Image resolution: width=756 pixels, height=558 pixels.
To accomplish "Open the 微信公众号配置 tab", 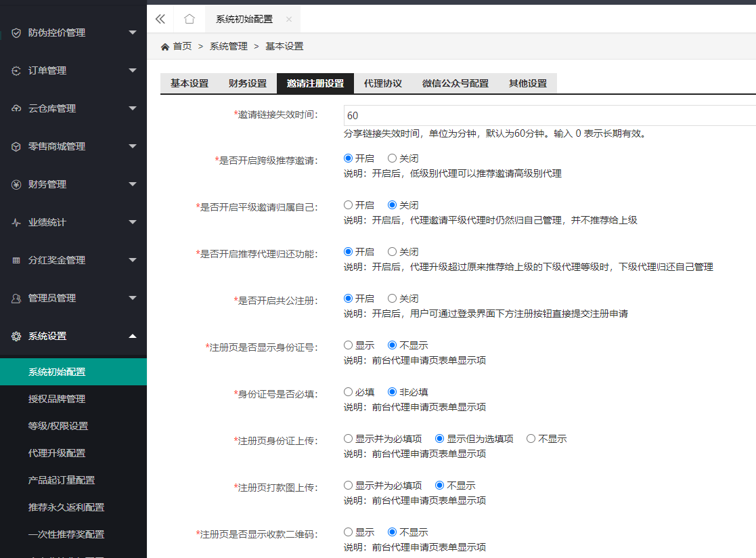I will (x=455, y=83).
